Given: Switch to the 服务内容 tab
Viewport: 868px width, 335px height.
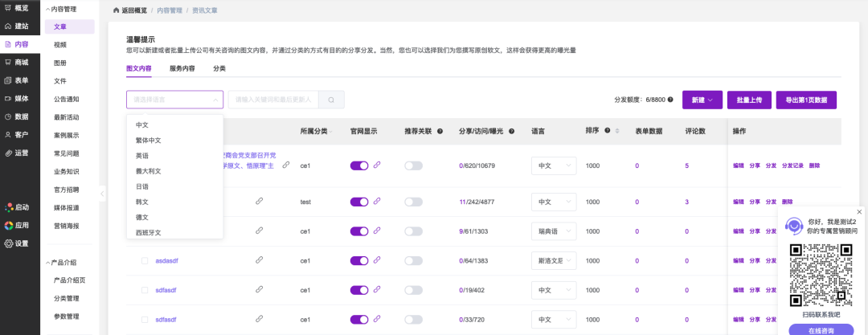Looking at the screenshot, I should (182, 69).
